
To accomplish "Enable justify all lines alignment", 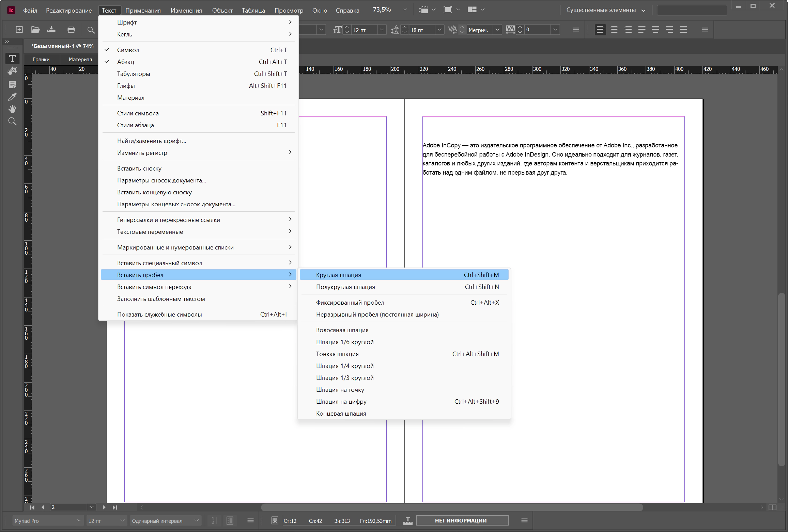I will tap(683, 30).
